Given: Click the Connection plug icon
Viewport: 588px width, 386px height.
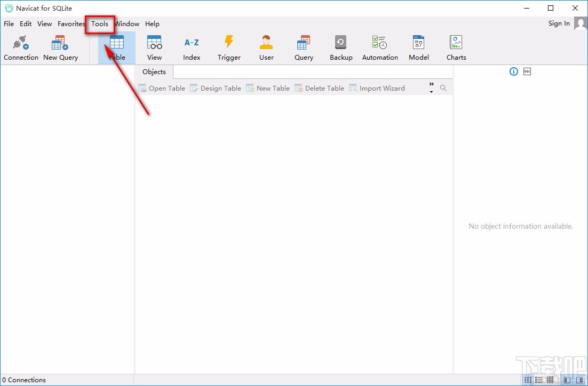Looking at the screenshot, I should pyautogui.click(x=21, y=43).
